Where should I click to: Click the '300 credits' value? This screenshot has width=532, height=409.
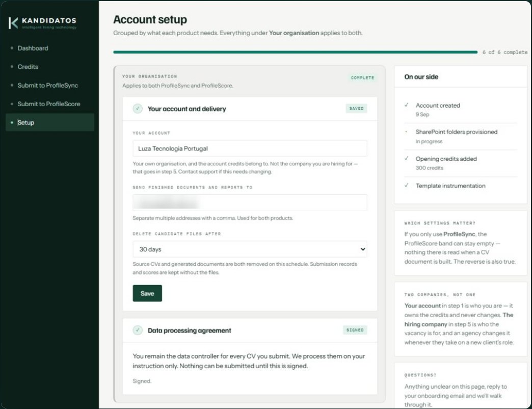point(429,168)
